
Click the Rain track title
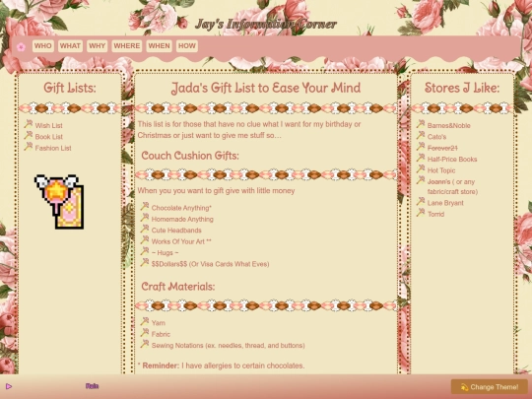[x=92, y=386]
